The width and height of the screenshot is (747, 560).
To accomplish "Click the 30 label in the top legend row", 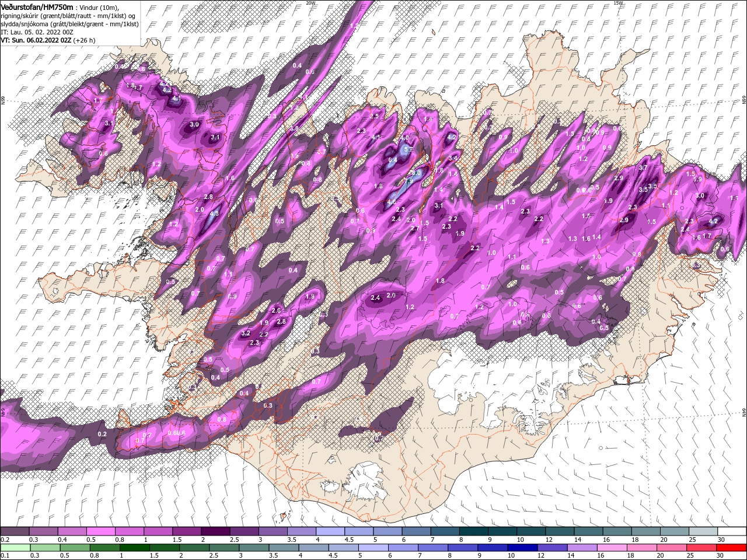I will (720, 540).
